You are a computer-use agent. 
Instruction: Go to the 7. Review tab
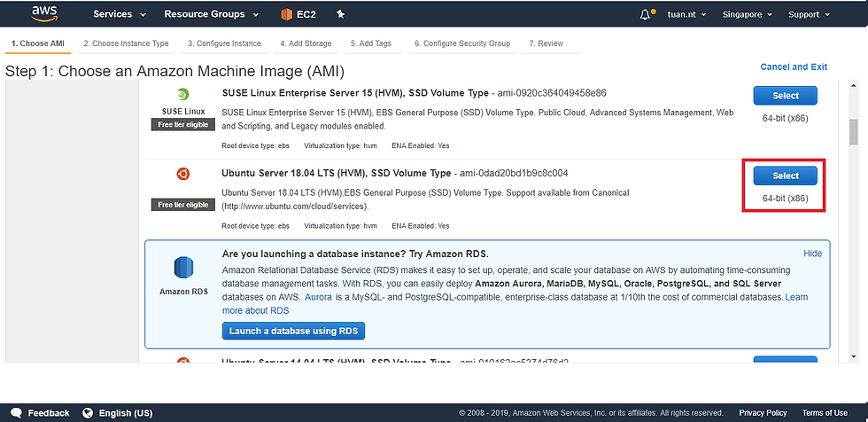pyautogui.click(x=546, y=43)
